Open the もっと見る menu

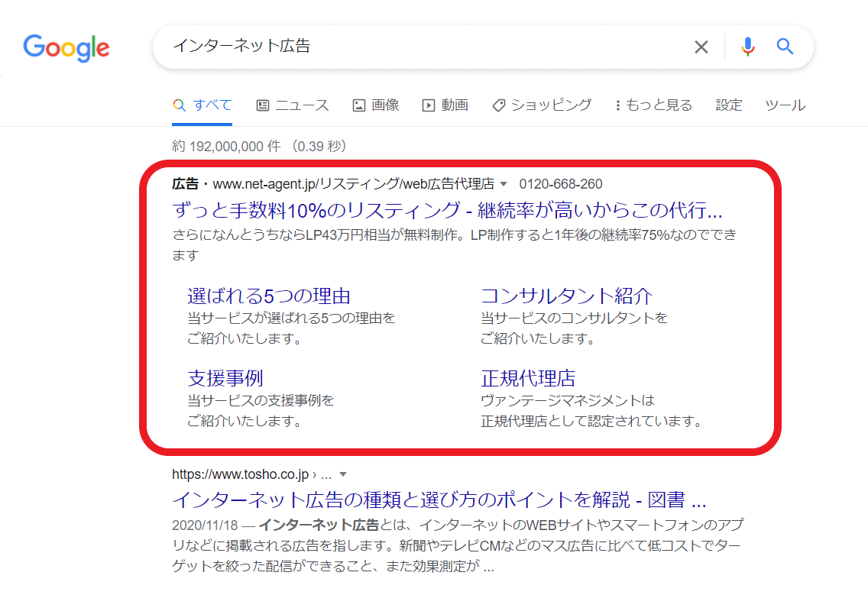[654, 105]
